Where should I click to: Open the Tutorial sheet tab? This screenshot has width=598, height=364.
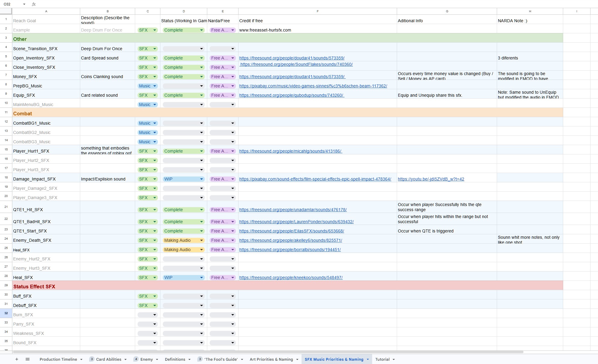tap(382, 359)
